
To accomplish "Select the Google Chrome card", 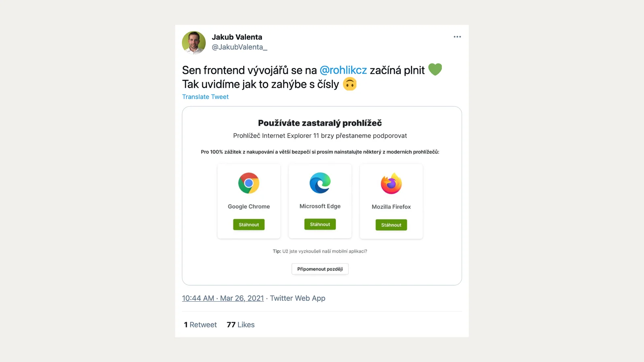I will tap(249, 201).
